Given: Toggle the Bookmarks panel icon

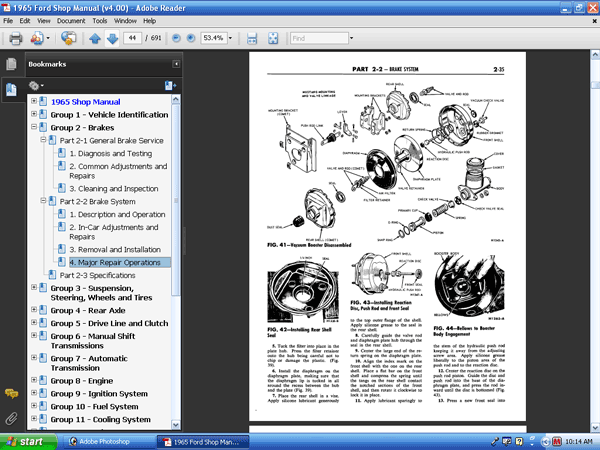Looking at the screenshot, I should click(x=11, y=90).
